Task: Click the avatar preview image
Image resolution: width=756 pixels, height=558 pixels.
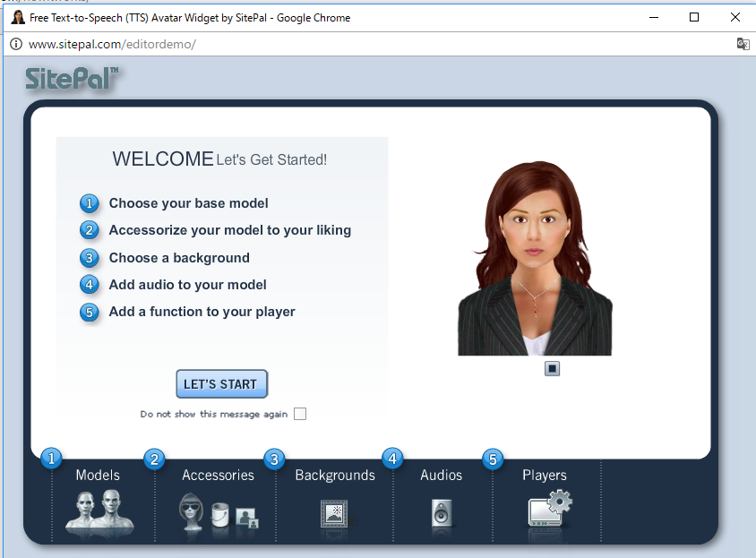Action: pyautogui.click(x=535, y=259)
